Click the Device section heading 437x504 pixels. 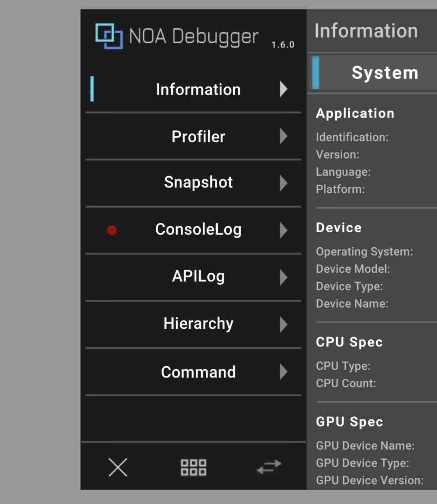pyautogui.click(x=339, y=228)
